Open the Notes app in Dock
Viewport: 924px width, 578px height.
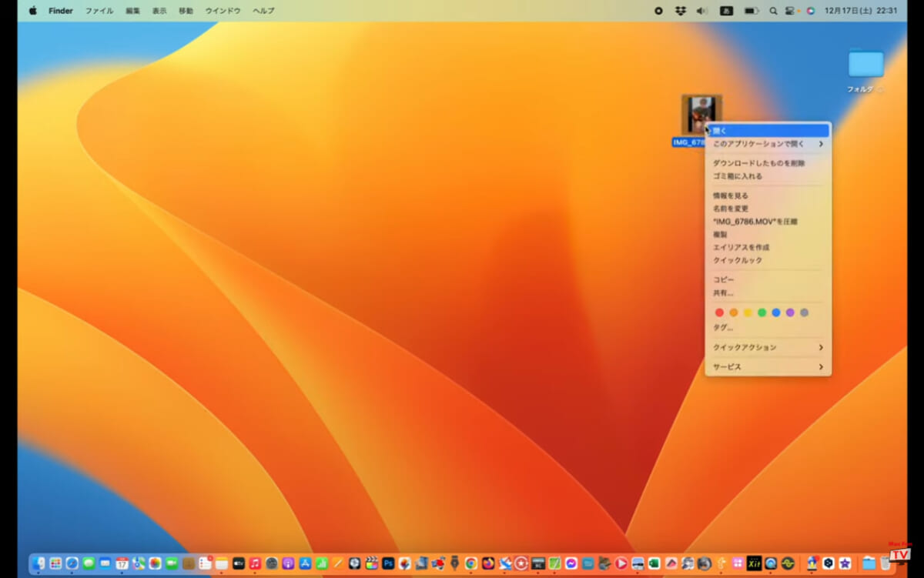coord(222,563)
